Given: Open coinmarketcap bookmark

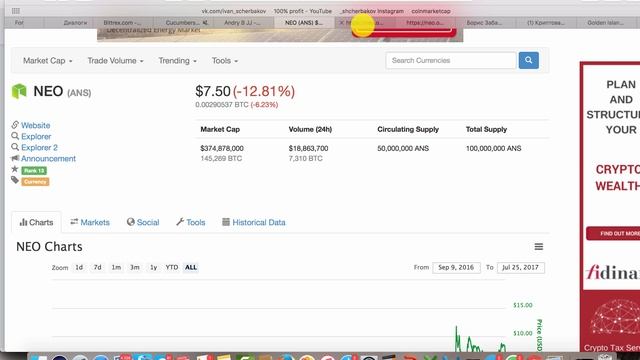Looking at the screenshot, I should 431,11.
